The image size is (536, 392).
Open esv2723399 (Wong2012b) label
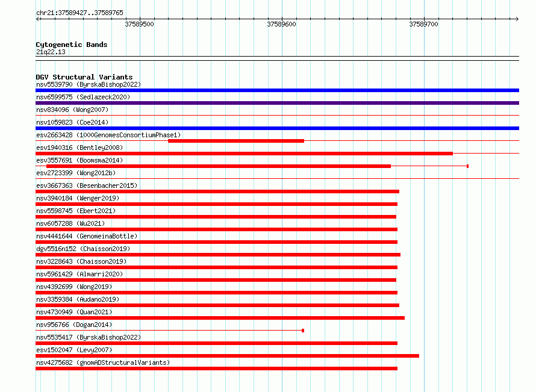(76, 173)
